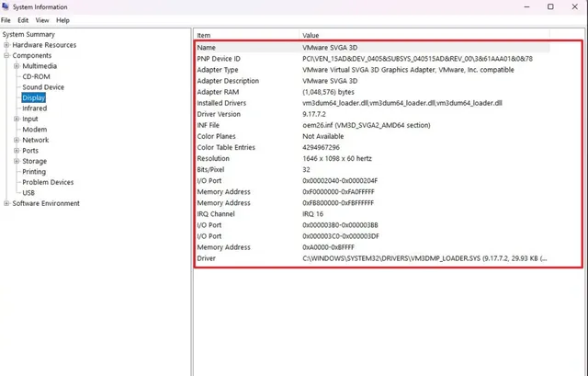Expand the Ports node
588x376 pixels.
click(x=17, y=151)
